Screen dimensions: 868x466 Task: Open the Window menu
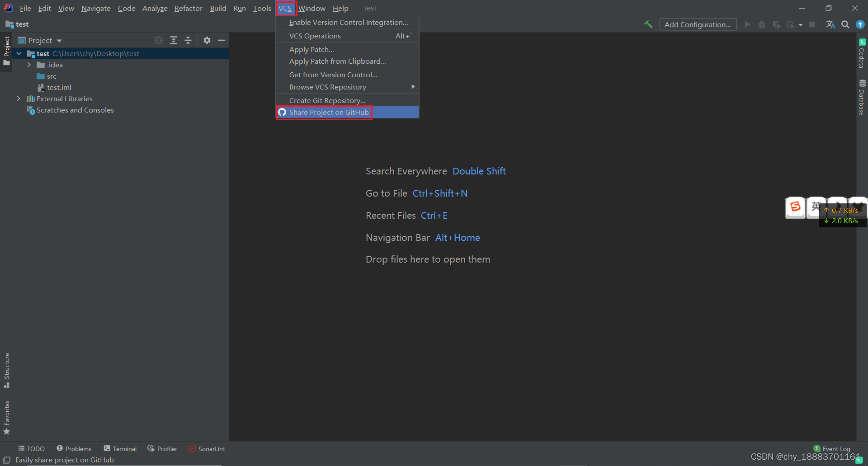[311, 8]
